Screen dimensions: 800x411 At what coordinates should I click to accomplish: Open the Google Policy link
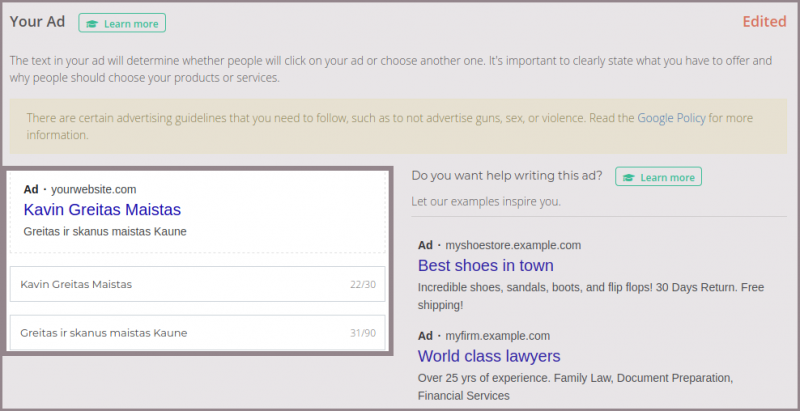[x=671, y=118]
